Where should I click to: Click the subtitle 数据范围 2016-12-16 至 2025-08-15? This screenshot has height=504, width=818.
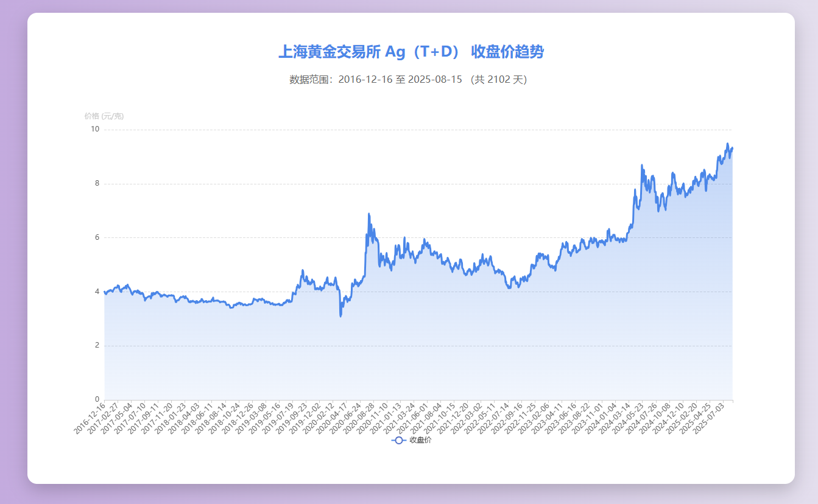click(x=408, y=79)
